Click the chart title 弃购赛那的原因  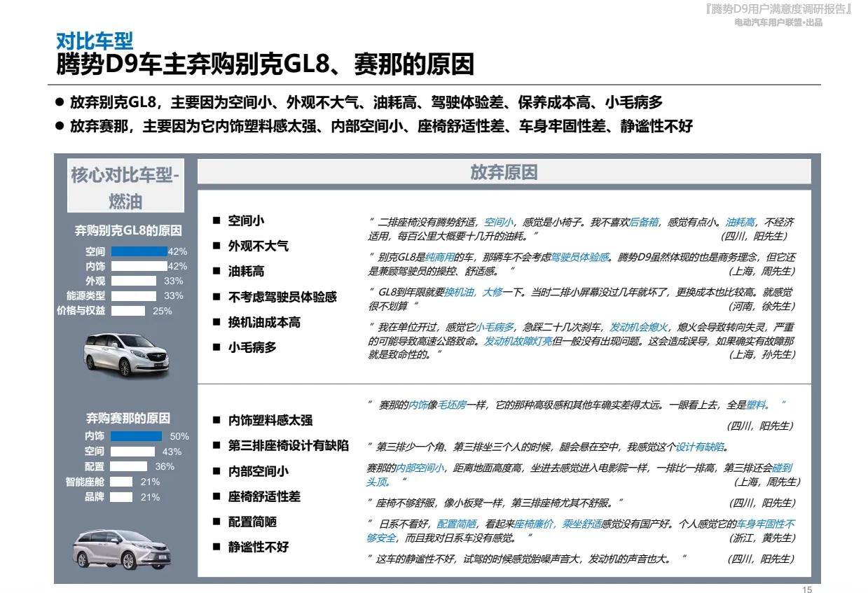tap(128, 418)
